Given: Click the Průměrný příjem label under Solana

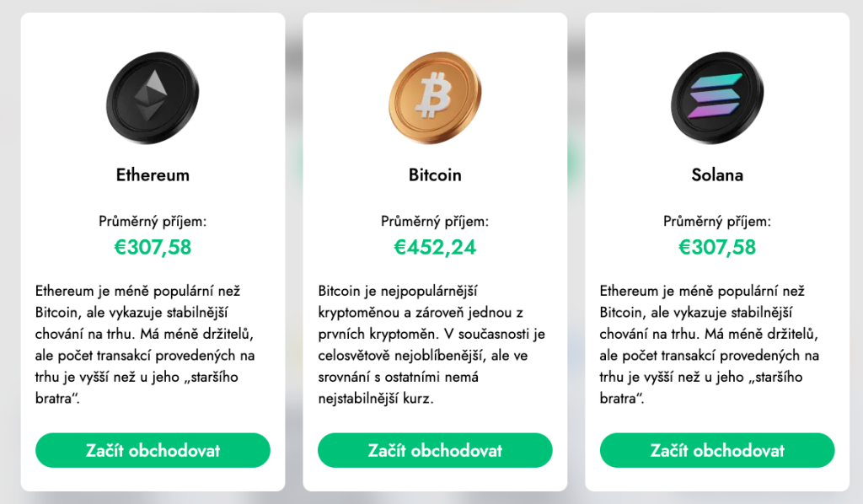Looking at the screenshot, I should [716, 222].
